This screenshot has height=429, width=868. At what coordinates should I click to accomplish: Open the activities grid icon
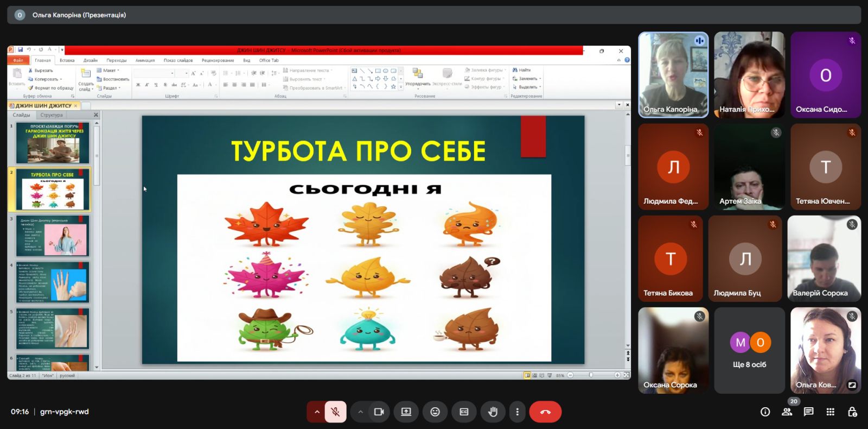[x=830, y=412]
